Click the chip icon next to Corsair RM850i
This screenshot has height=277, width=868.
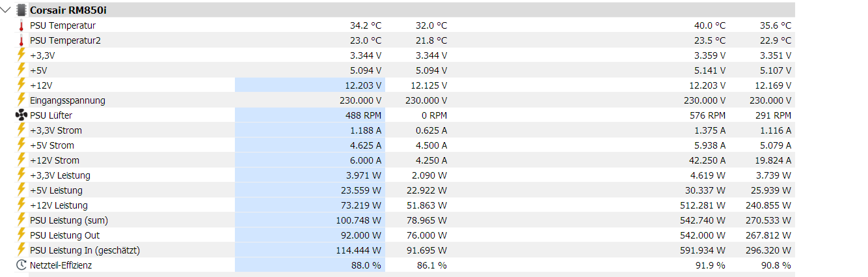coord(21,10)
